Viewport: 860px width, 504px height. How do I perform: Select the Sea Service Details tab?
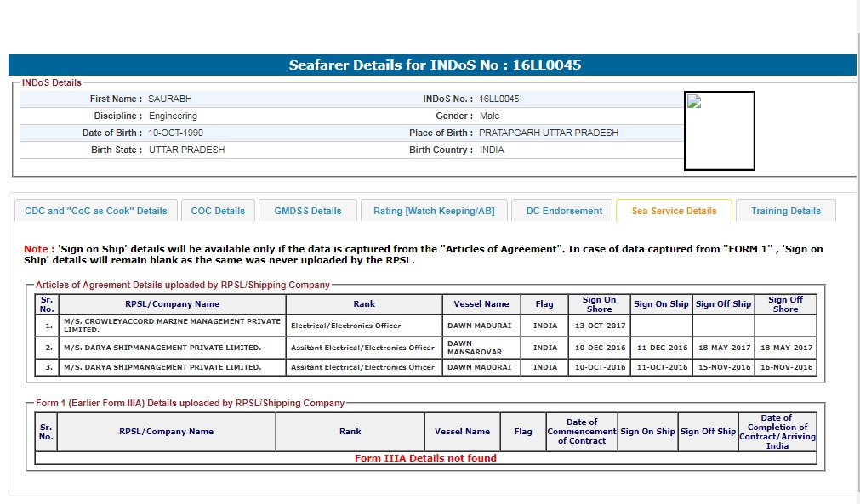(x=674, y=211)
